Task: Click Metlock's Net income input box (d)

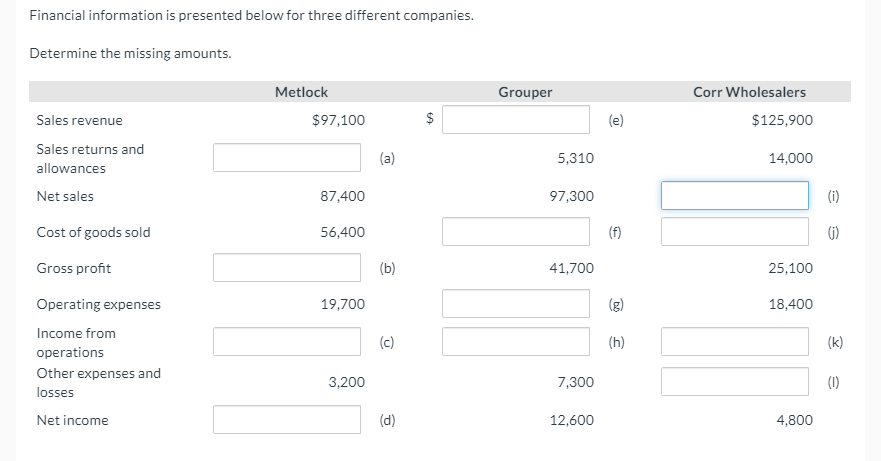Action: 287,419
